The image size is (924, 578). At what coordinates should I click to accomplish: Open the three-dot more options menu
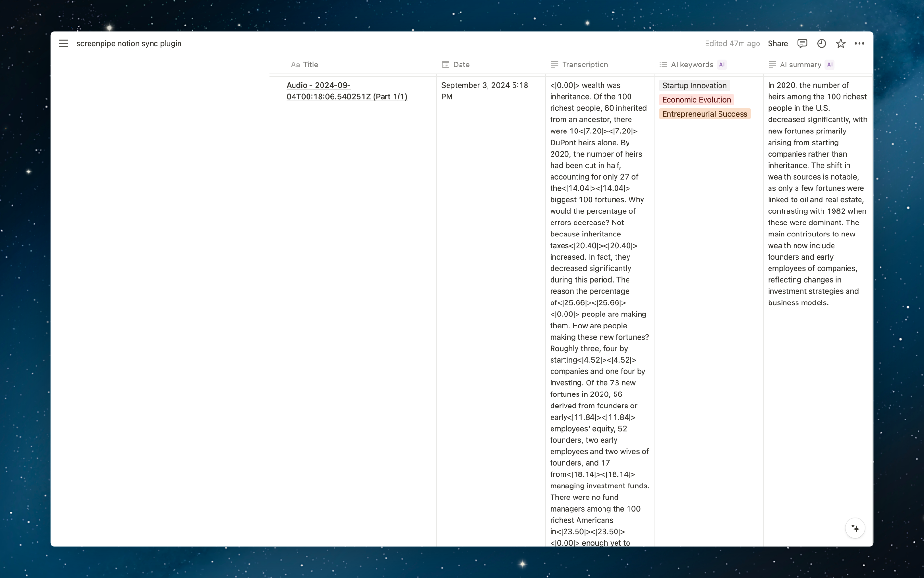[x=859, y=43]
